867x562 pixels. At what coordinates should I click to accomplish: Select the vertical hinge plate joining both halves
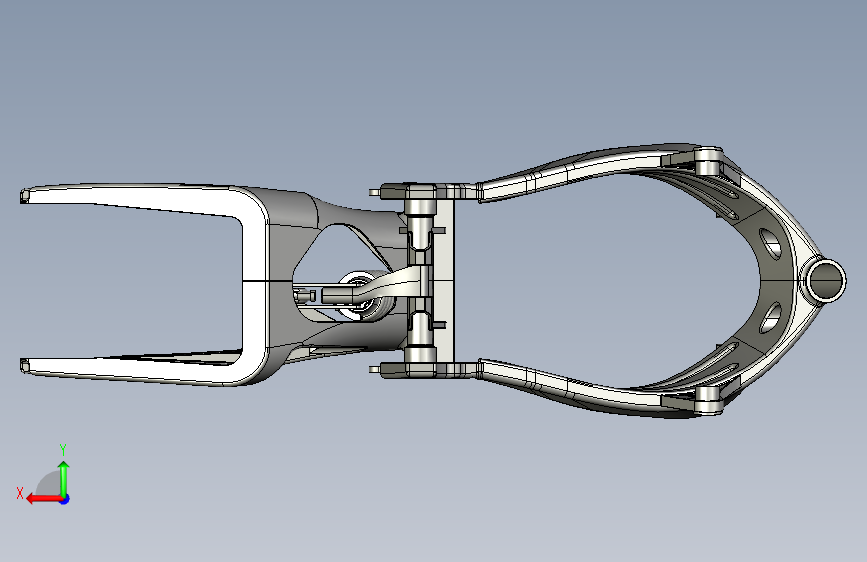[x=446, y=281]
